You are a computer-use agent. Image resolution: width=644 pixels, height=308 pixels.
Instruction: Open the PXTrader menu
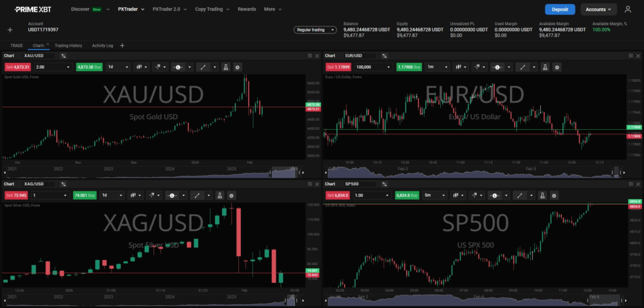click(131, 9)
